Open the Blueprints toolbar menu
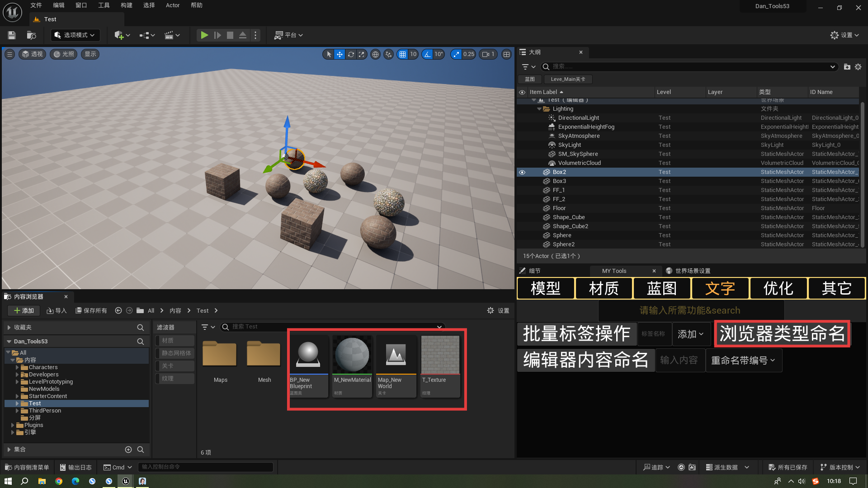868x488 pixels. pyautogui.click(x=147, y=35)
